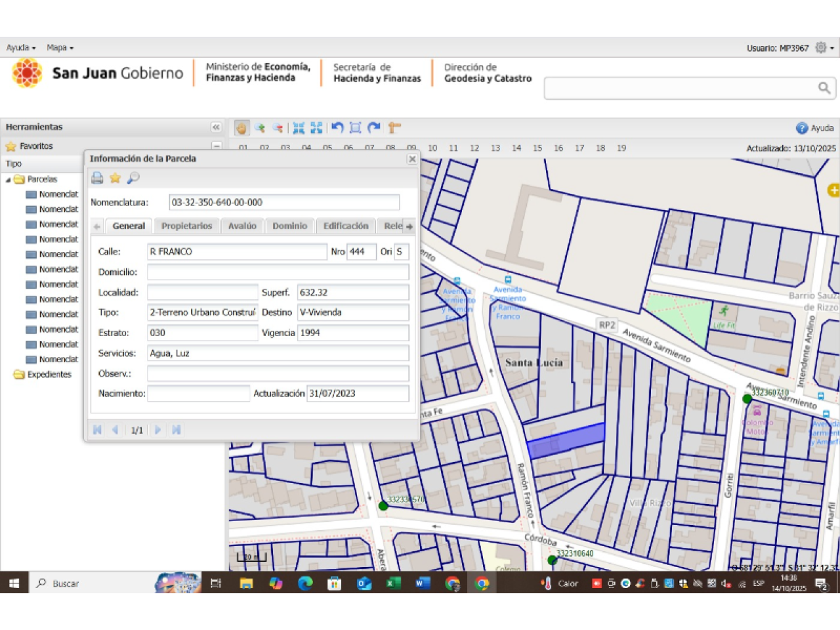Open Excel from the Windows taskbar

[393, 583]
